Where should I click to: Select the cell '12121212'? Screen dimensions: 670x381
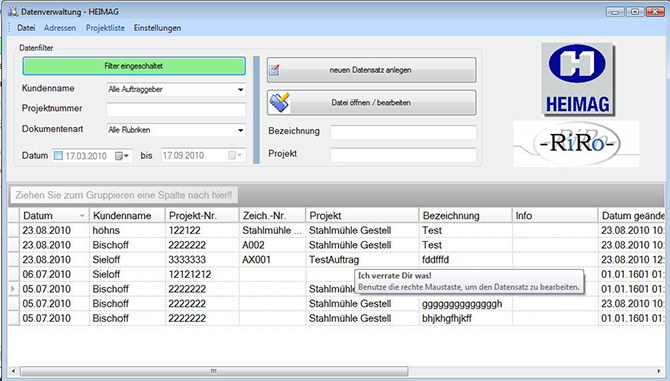tap(202, 274)
